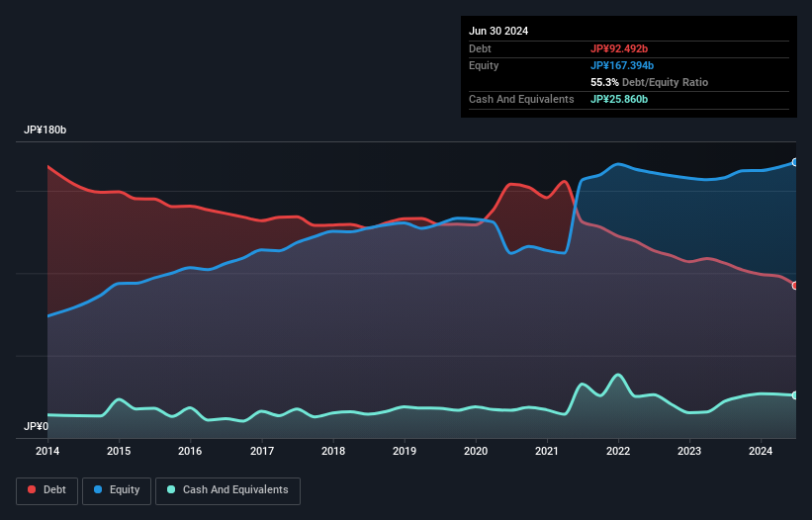The height and width of the screenshot is (520, 812).
Task: Click the JP¥25.860b cash value
Action: (x=619, y=99)
